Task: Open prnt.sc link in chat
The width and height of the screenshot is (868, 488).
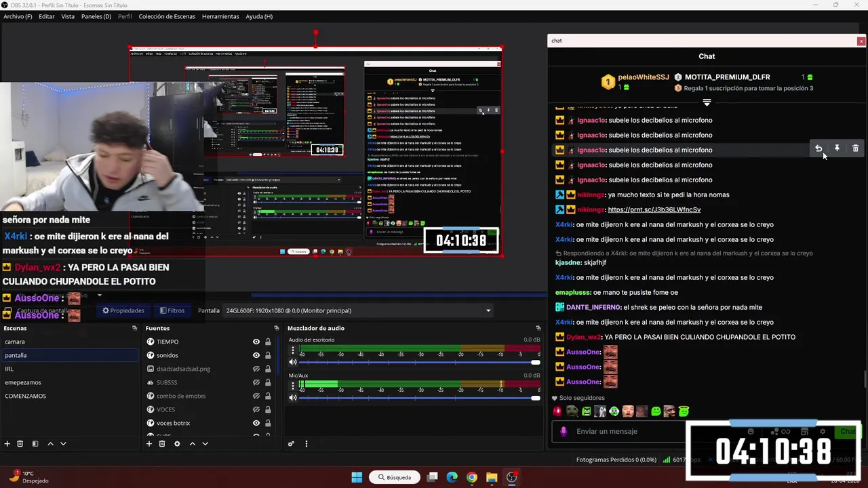Action: pyautogui.click(x=654, y=209)
